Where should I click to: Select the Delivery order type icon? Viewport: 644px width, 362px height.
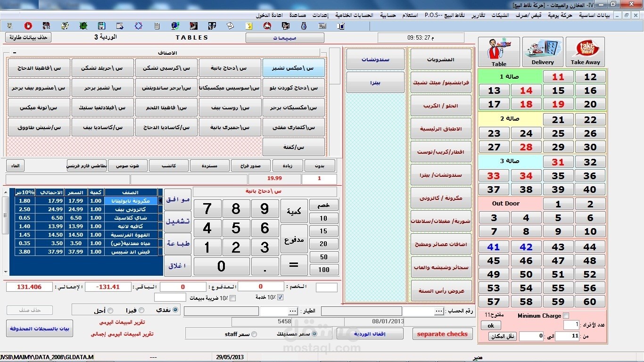pyautogui.click(x=543, y=52)
